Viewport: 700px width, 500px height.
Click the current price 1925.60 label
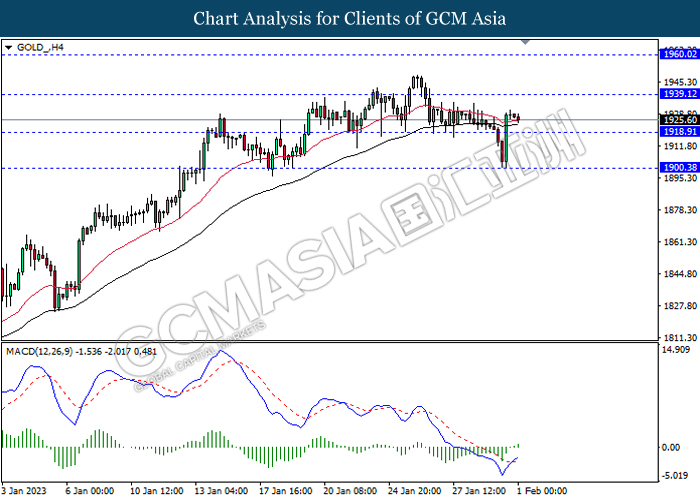[680, 120]
